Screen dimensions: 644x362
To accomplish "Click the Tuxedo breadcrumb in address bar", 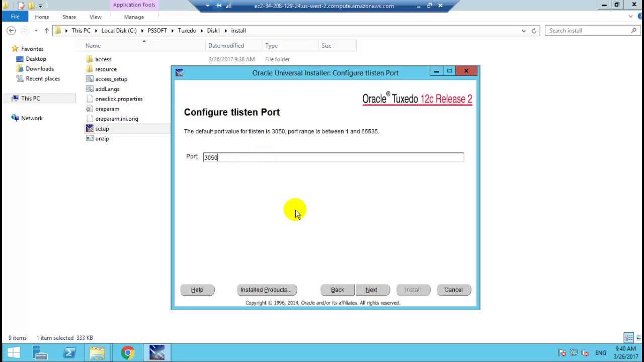I will 187,31.
